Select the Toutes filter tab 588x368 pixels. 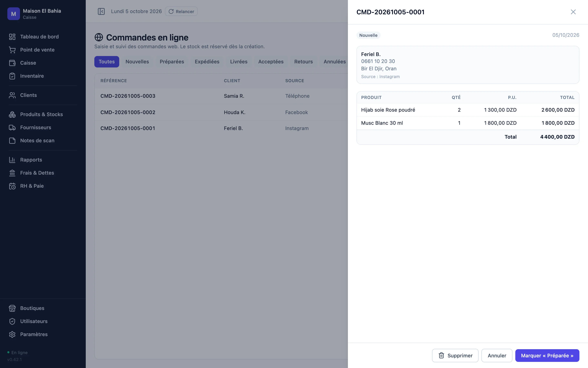(107, 62)
